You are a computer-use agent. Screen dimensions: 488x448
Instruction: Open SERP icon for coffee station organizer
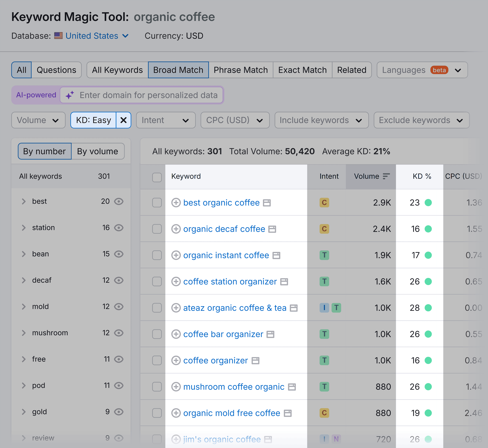point(284,282)
